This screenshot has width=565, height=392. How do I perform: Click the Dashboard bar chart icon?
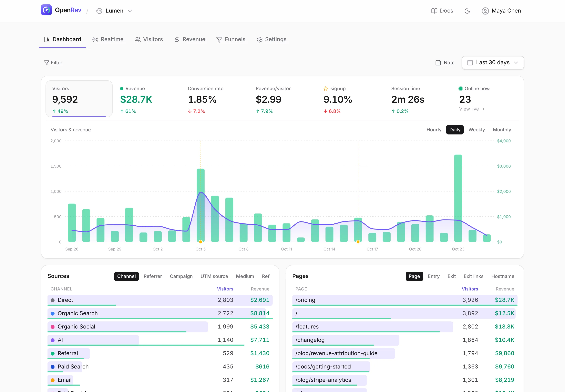click(x=47, y=39)
